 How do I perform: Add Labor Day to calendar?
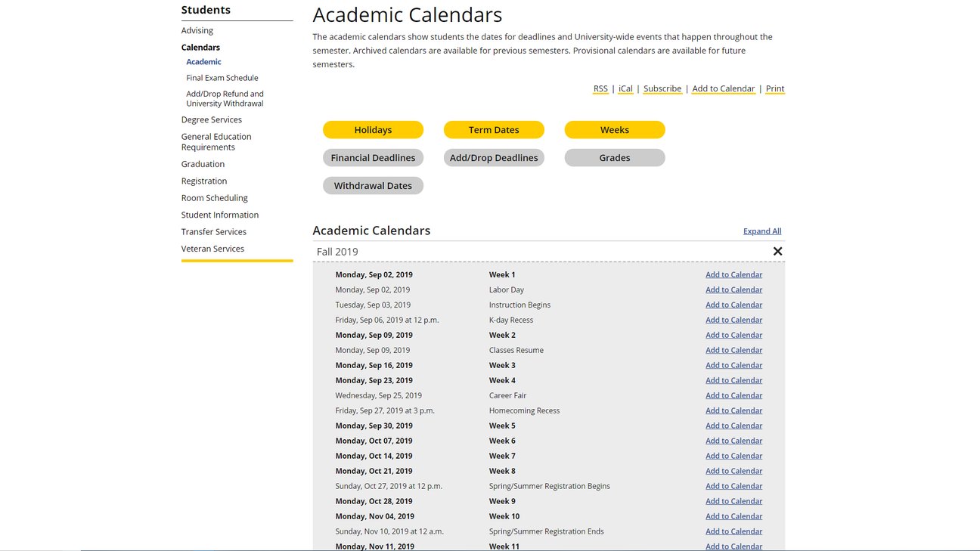(734, 289)
